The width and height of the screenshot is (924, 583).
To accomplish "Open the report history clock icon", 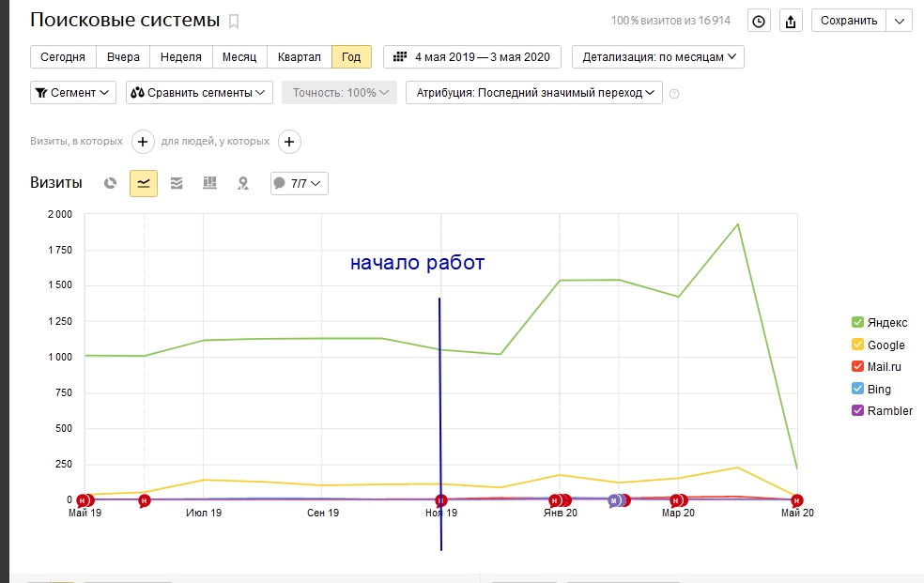I will (x=759, y=22).
